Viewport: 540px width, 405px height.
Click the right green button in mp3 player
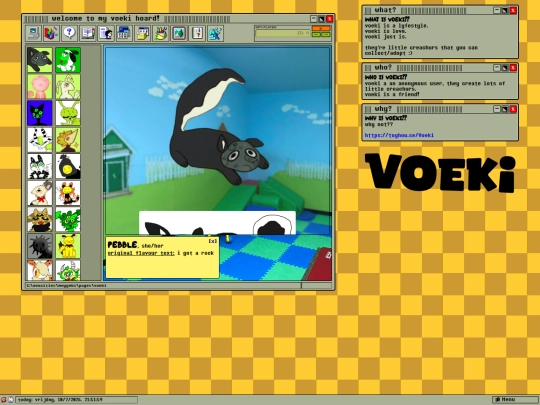click(x=326, y=34)
